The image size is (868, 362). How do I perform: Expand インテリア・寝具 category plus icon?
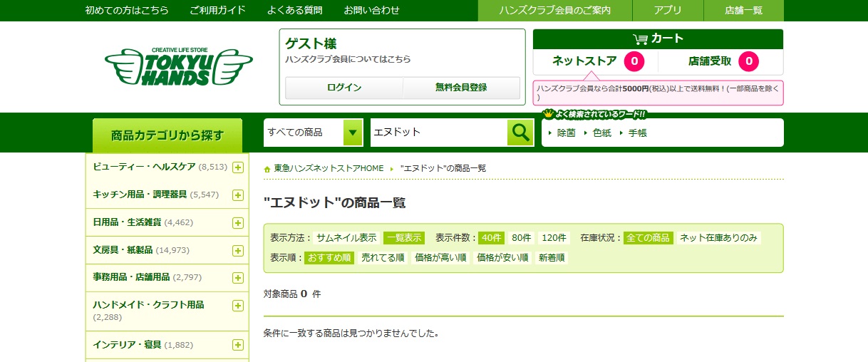coord(238,346)
